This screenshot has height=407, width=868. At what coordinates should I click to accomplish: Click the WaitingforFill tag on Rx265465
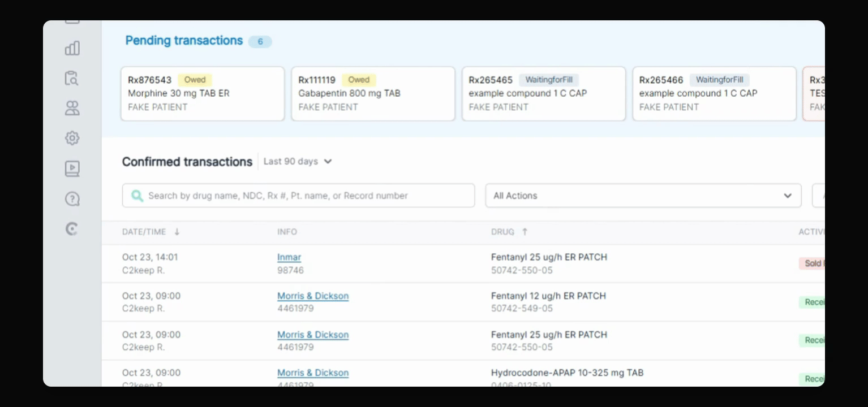[x=549, y=80]
